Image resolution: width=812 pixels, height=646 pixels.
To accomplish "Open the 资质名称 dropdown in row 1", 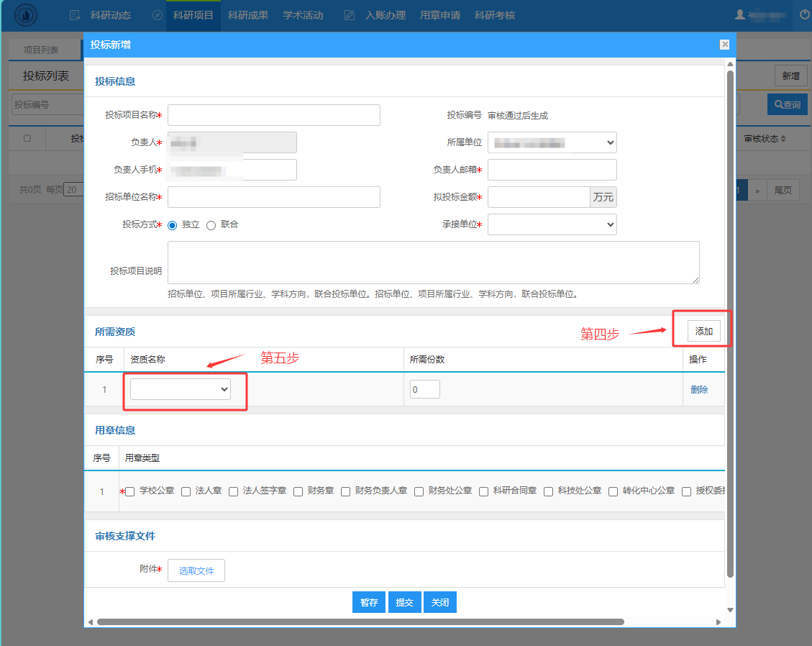I will click(181, 389).
